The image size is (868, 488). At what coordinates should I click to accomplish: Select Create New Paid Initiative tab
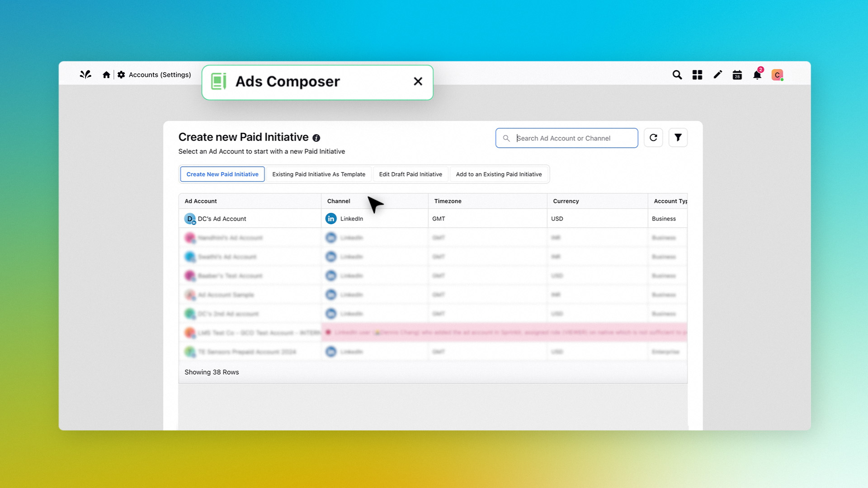click(222, 174)
